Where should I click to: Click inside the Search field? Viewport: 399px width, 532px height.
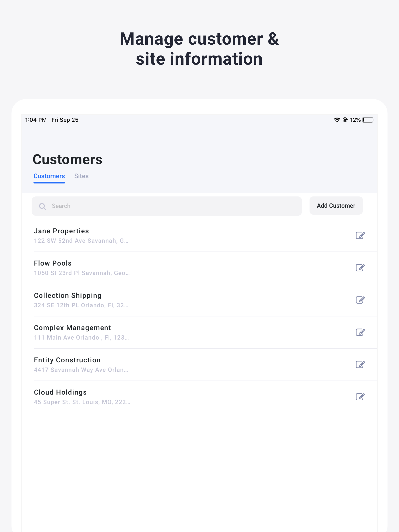pos(144,206)
